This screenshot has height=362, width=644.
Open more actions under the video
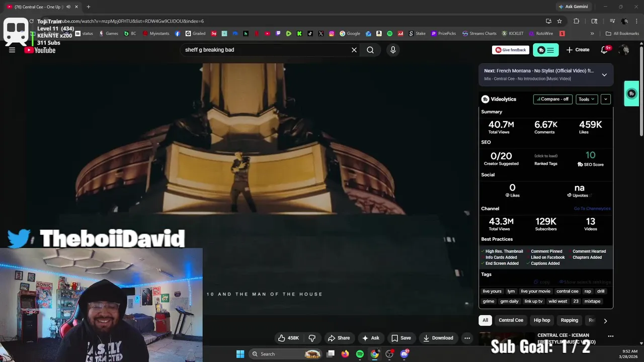point(467,338)
